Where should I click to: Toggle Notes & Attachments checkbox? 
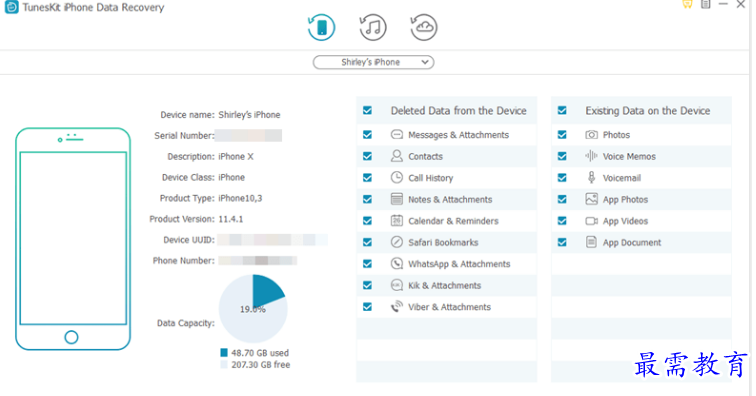coord(367,199)
